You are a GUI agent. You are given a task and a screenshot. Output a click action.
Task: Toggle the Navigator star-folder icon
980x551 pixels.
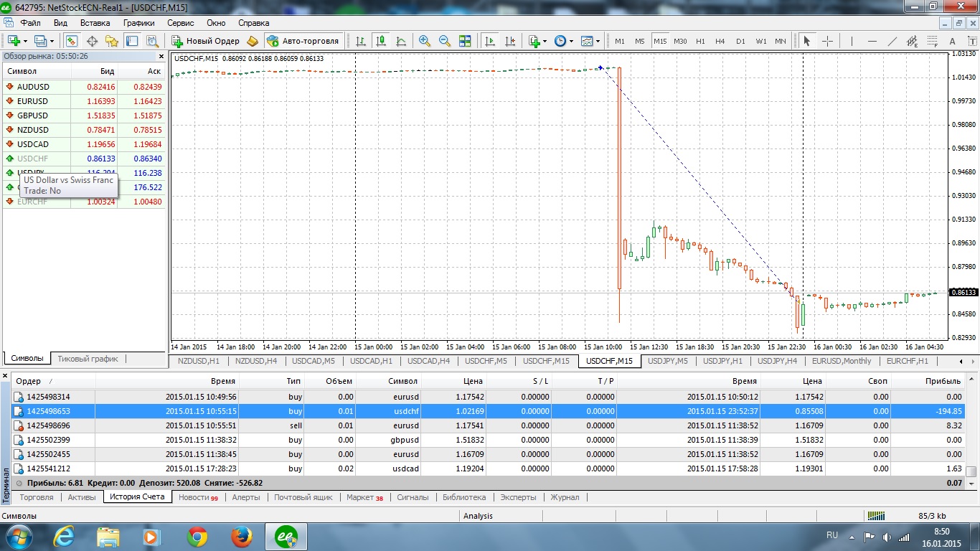[112, 41]
